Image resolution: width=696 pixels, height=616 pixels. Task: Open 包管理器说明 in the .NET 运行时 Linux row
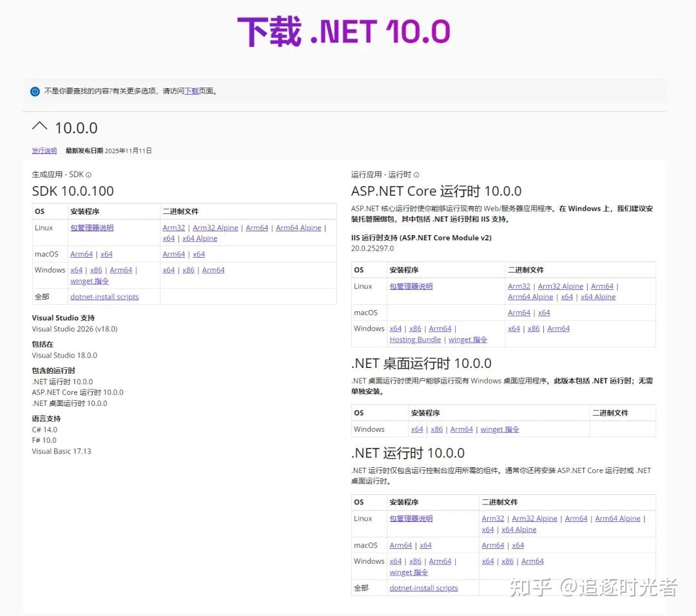tap(412, 518)
